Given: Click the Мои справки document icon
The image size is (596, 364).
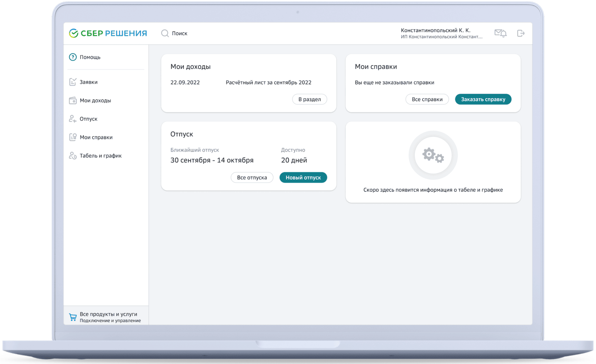Looking at the screenshot, I should pos(73,137).
